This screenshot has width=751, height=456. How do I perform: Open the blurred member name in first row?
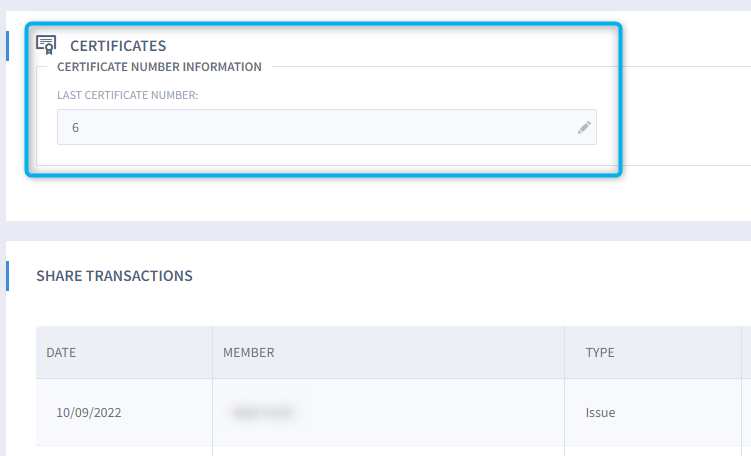[262, 412]
